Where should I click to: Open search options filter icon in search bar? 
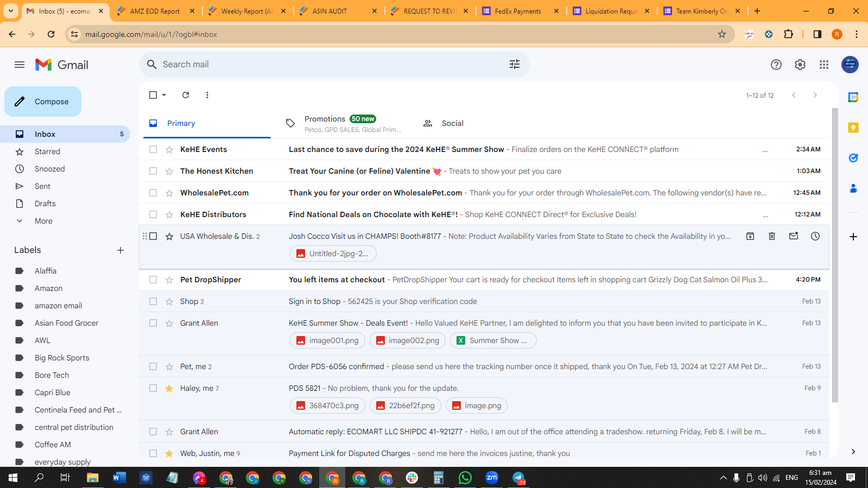pos(515,64)
